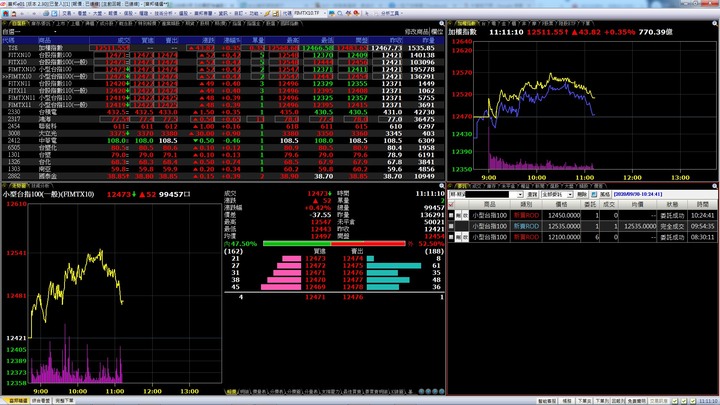Select the 2412 中華電 row
The height and width of the screenshot is (405, 720).
(x=223, y=141)
